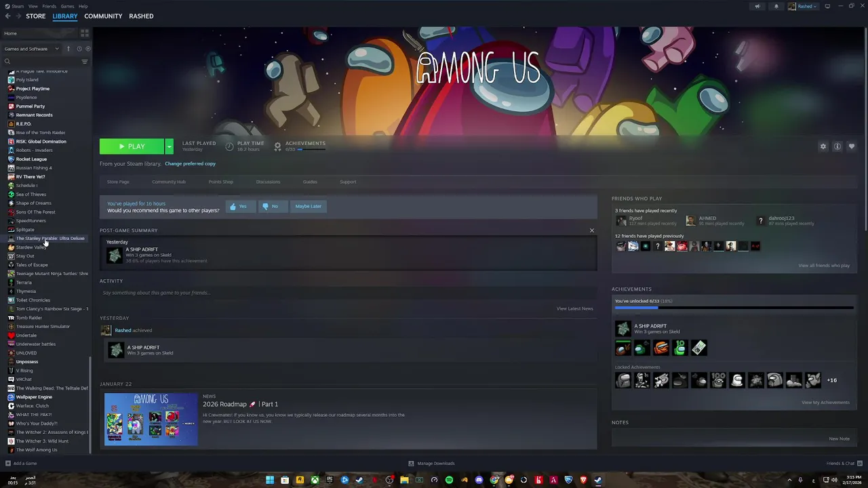The width and height of the screenshot is (868, 488).
Task: Open the Play button dropdown arrow
Action: pos(169,146)
